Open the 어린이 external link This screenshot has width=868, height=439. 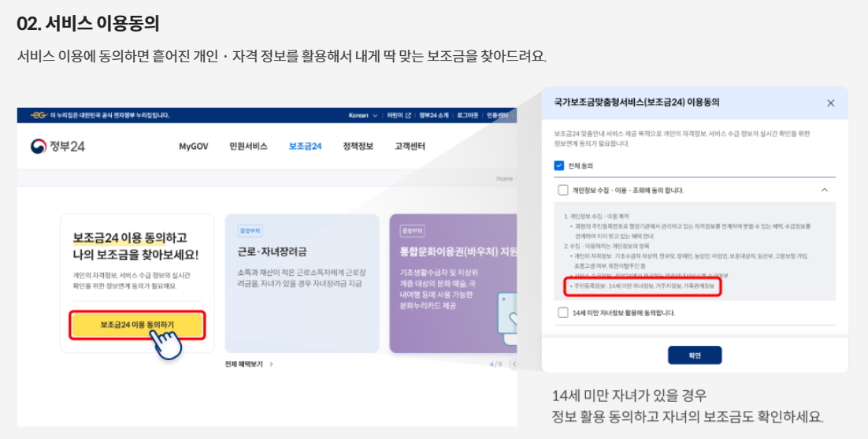pyautogui.click(x=399, y=115)
